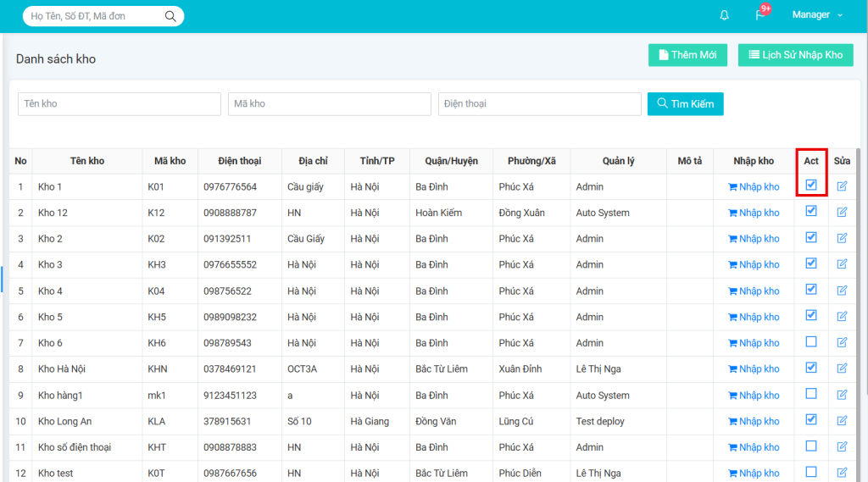Open the flag alerts icon with 9+ badge
Image resolution: width=868 pixels, height=482 pixels.
[760, 15]
